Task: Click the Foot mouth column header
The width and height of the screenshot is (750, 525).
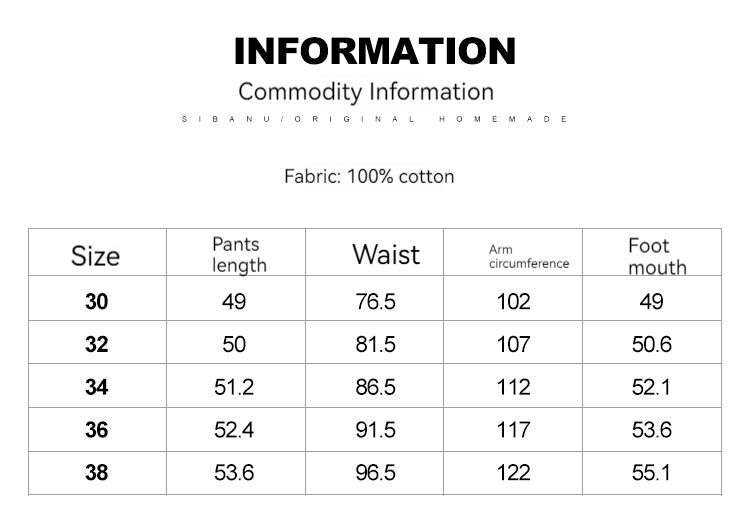Action: point(657,256)
